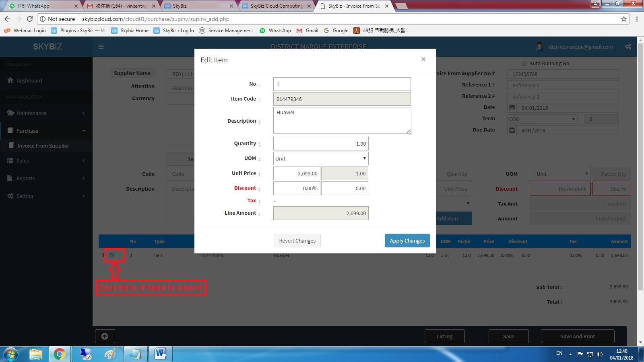Click the Apply Changes button
The width and height of the screenshot is (644, 362).
[407, 241]
